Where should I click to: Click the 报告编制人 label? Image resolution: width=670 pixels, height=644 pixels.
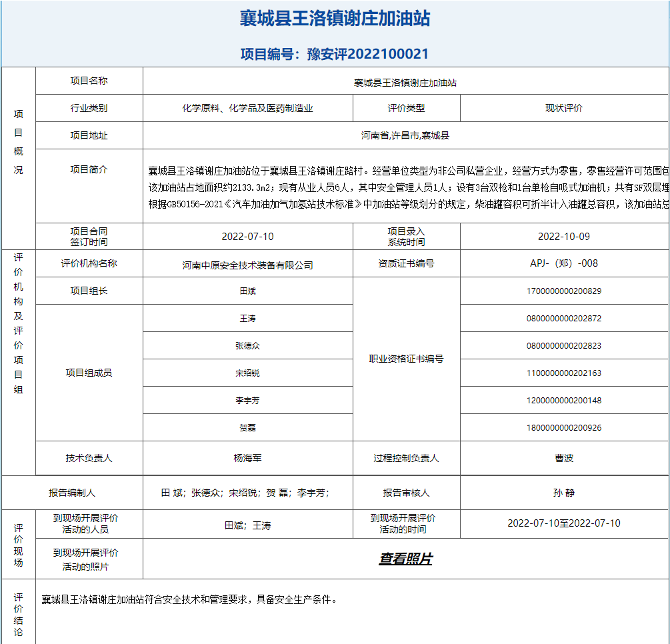tap(72, 493)
